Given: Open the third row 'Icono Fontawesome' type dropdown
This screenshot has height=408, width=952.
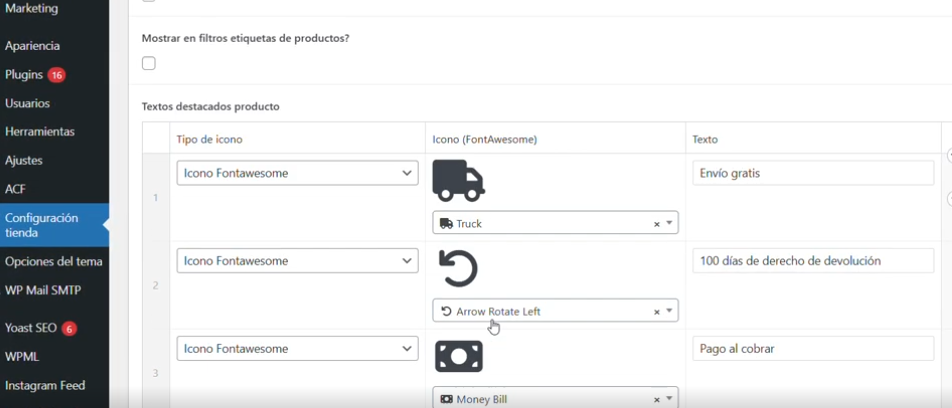Looking at the screenshot, I should [297, 349].
